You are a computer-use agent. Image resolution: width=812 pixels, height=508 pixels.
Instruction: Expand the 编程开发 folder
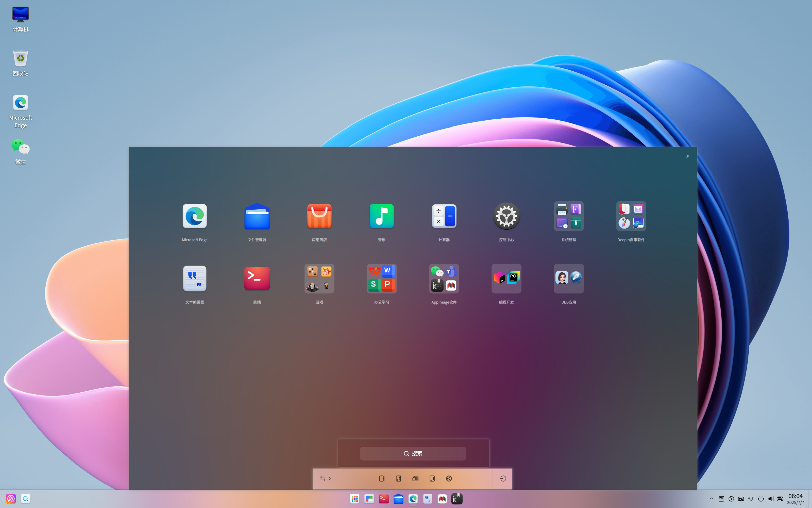pos(506,278)
